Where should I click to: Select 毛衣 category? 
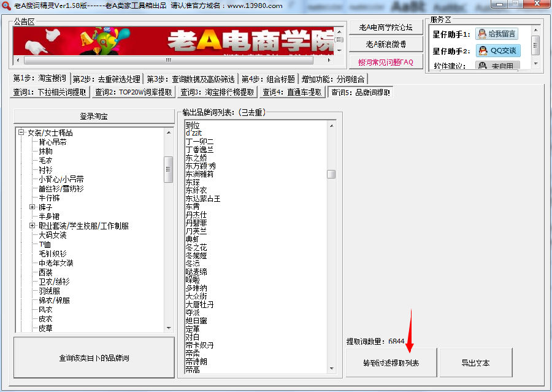(46, 161)
